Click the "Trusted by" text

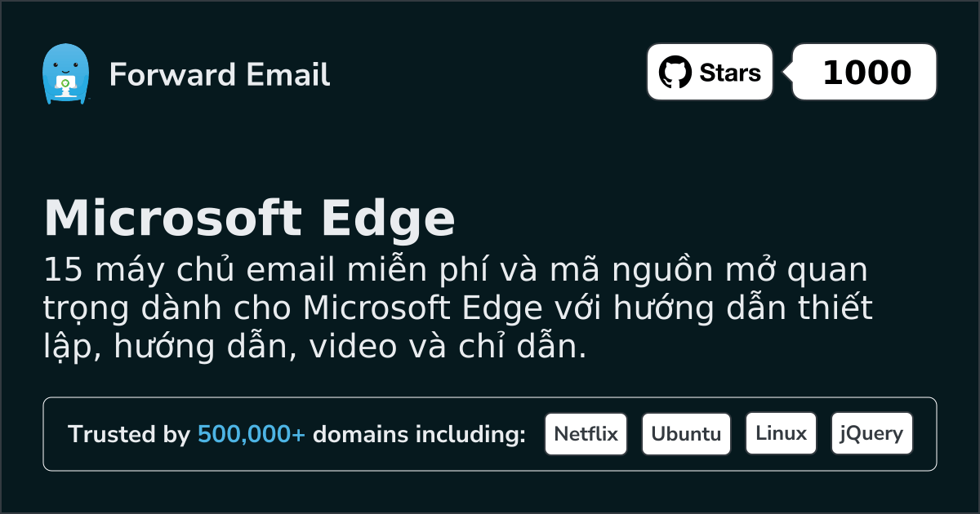129,435
